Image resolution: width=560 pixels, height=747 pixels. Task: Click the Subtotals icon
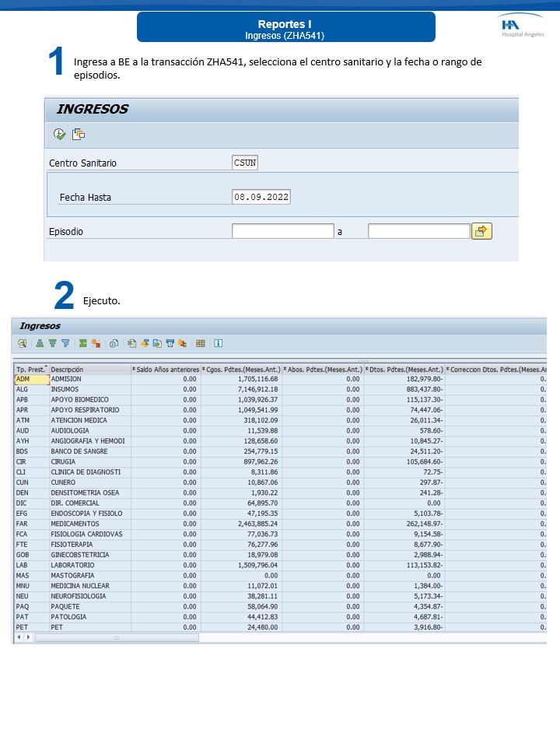click(96, 343)
